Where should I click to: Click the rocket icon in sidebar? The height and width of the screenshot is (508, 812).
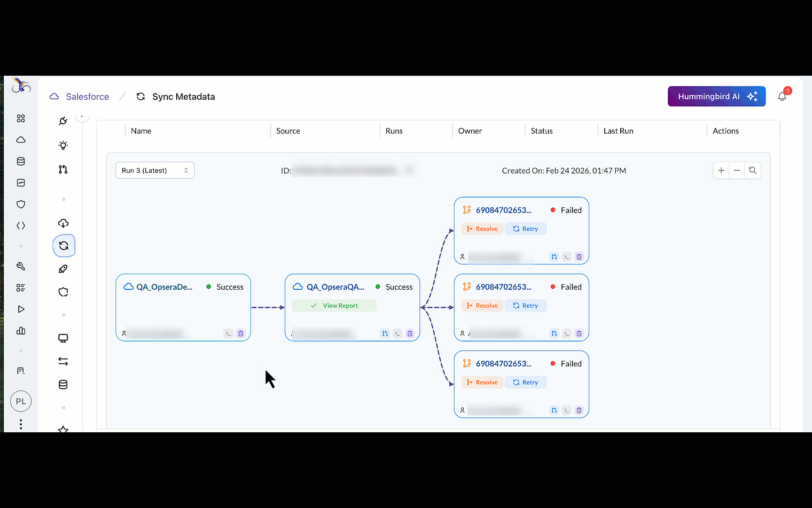[x=63, y=269]
